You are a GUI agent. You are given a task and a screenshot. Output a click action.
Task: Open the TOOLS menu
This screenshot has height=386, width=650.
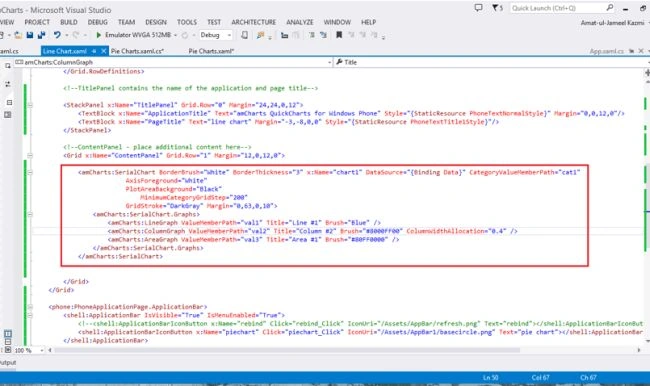(187, 22)
